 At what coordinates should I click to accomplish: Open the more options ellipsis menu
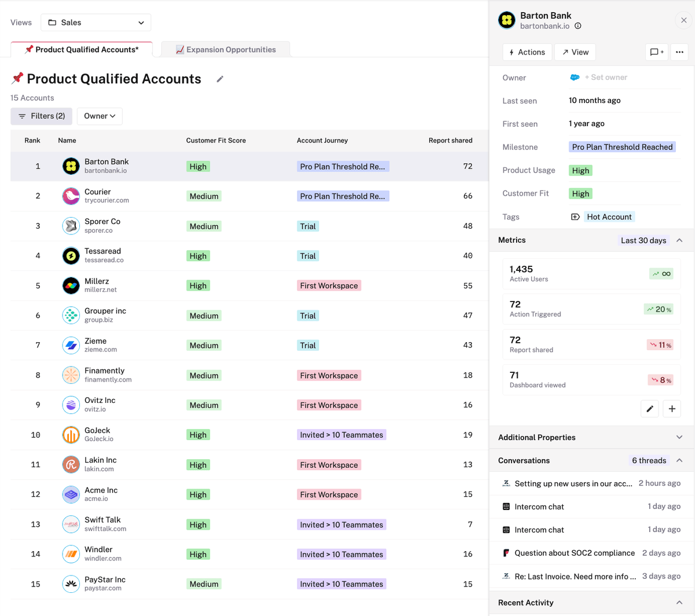coord(679,52)
